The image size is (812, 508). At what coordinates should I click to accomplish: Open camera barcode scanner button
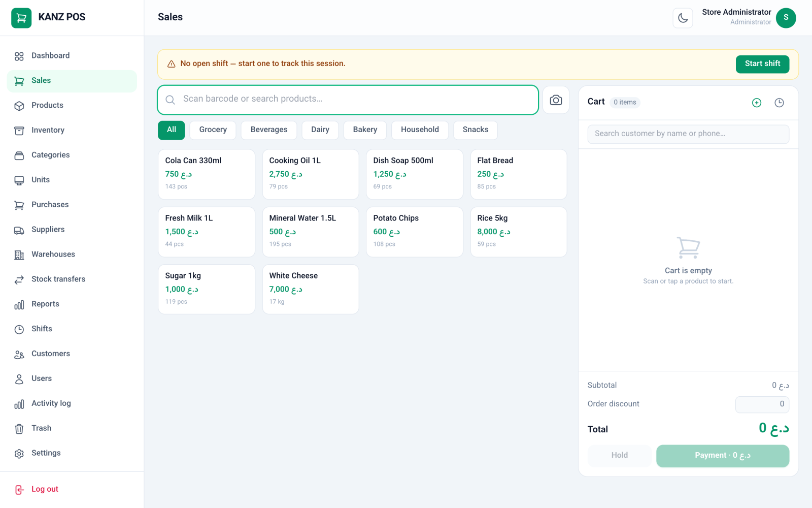click(556, 100)
